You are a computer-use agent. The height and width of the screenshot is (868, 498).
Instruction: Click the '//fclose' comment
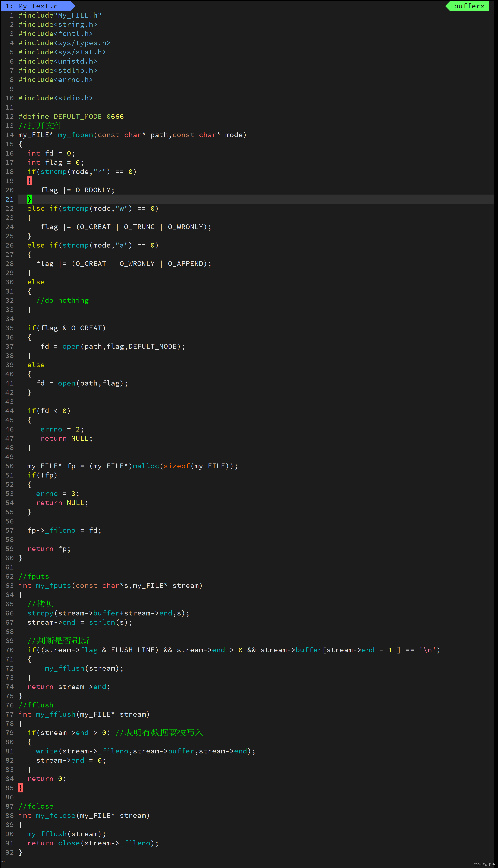[36, 806]
